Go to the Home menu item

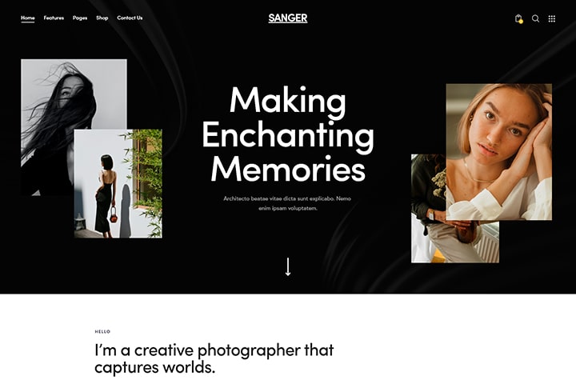coord(27,18)
